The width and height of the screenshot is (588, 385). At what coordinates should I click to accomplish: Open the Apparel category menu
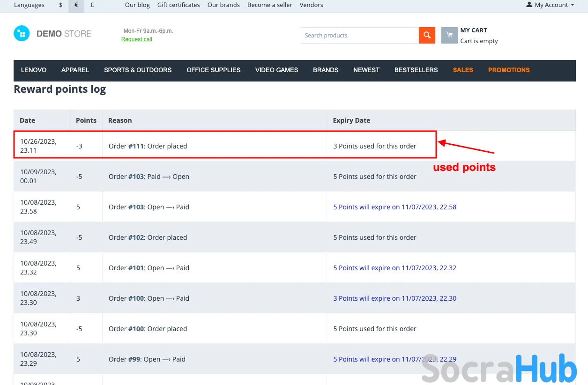pos(75,70)
